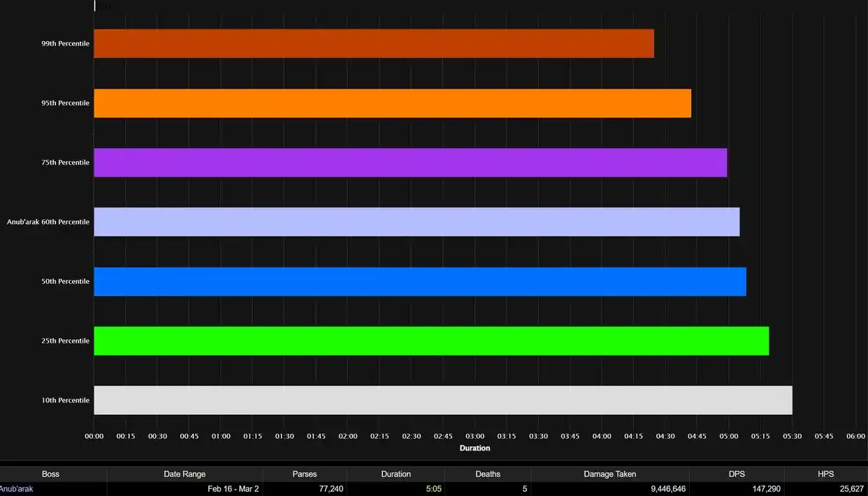This screenshot has height=496, width=868.
Task: Click the 04:30 tick on duration axis
Action: coord(665,436)
